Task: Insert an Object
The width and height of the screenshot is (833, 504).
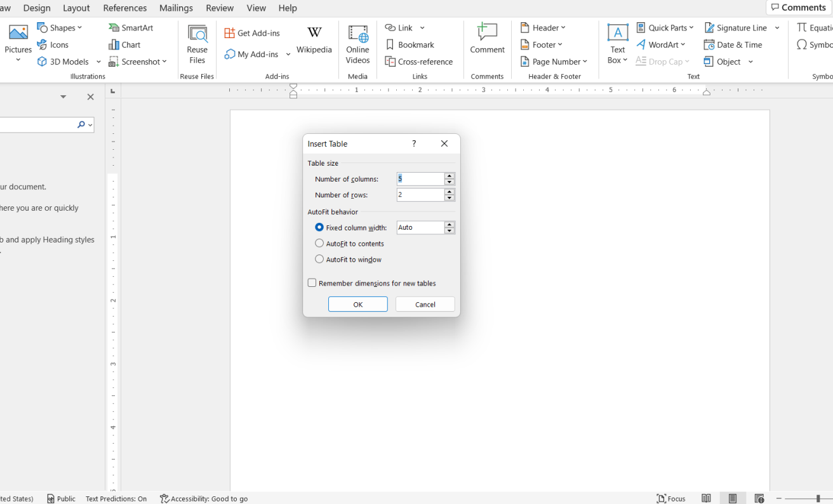Action: click(723, 62)
